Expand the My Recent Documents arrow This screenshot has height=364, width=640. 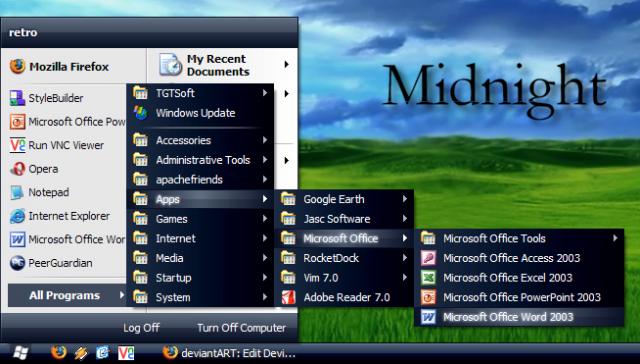pyautogui.click(x=287, y=64)
